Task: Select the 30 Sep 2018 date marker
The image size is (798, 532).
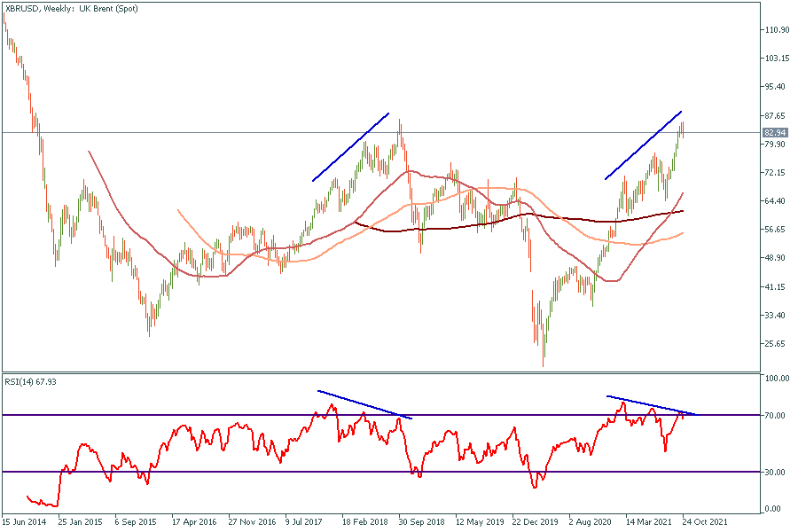Action: (x=422, y=523)
